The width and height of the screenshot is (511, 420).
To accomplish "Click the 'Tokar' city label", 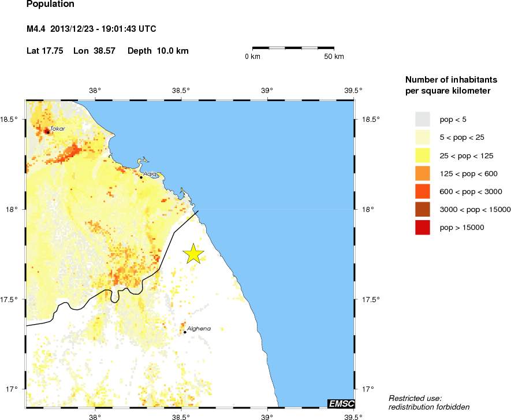I will pos(58,128).
